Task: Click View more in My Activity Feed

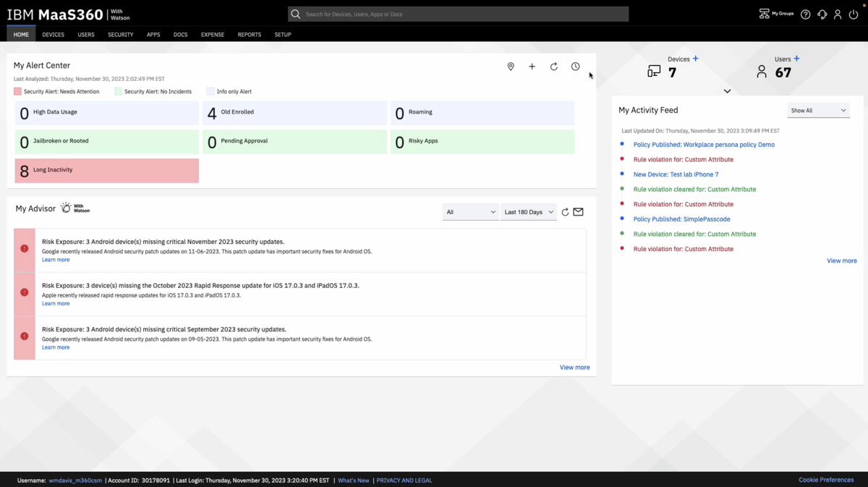Action: click(x=841, y=260)
